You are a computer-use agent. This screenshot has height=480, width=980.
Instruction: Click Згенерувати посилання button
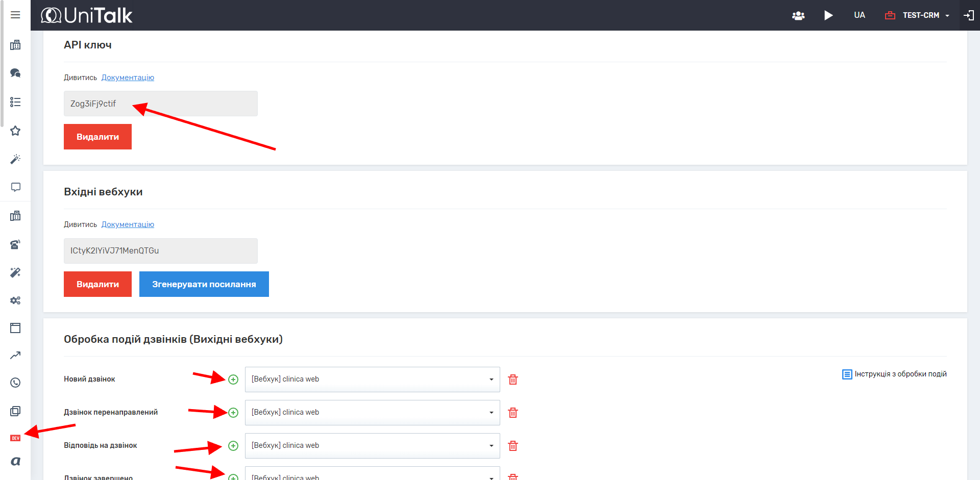[x=204, y=284]
